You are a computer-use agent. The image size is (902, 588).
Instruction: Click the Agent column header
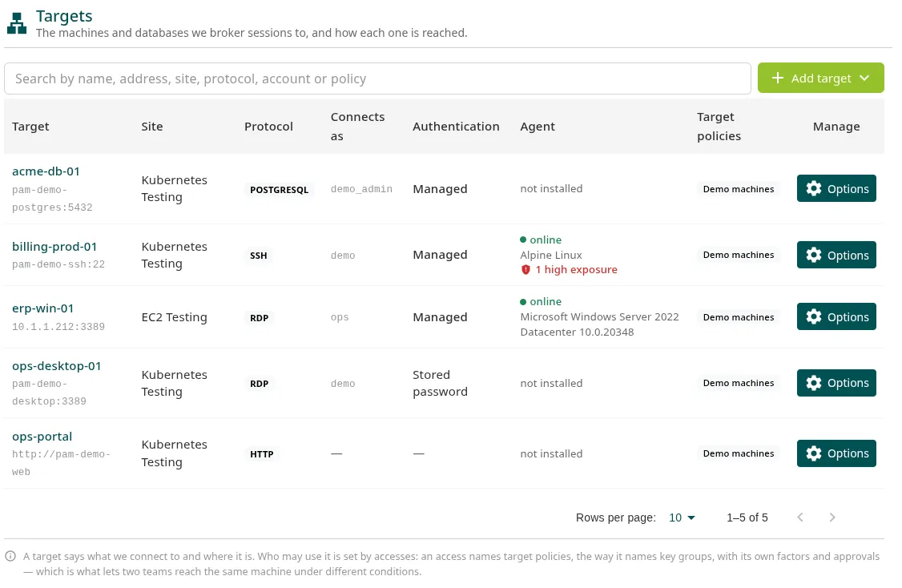coord(538,127)
